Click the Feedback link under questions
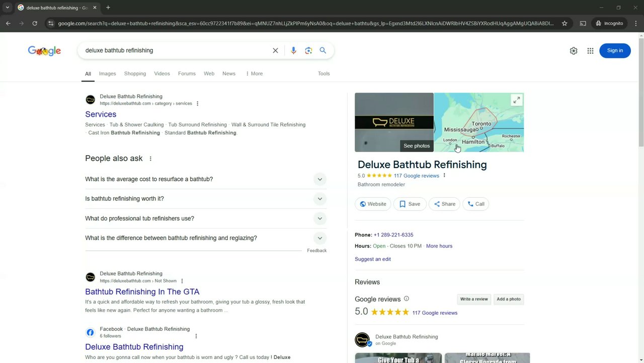Screen dimensions: 644x363 [x=317, y=251]
